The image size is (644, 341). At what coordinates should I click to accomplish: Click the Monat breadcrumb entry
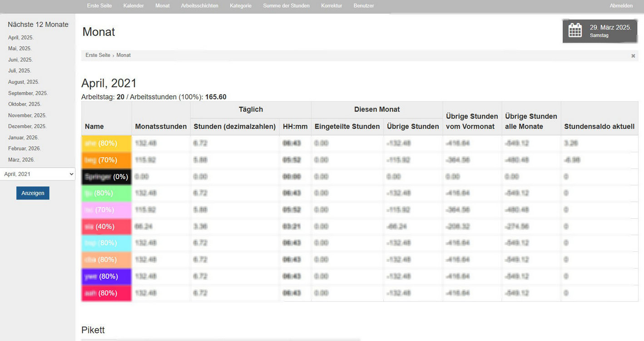pyautogui.click(x=124, y=55)
